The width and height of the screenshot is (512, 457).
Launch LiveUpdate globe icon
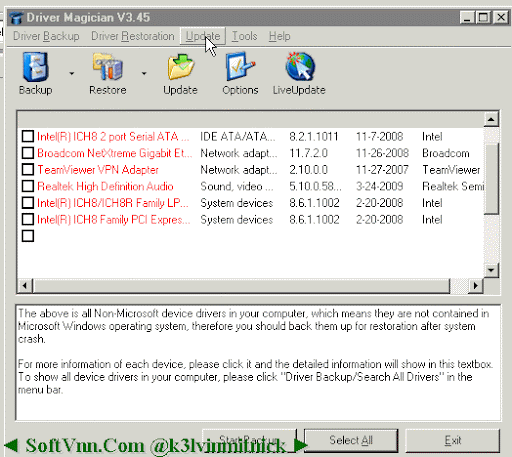pyautogui.click(x=300, y=67)
